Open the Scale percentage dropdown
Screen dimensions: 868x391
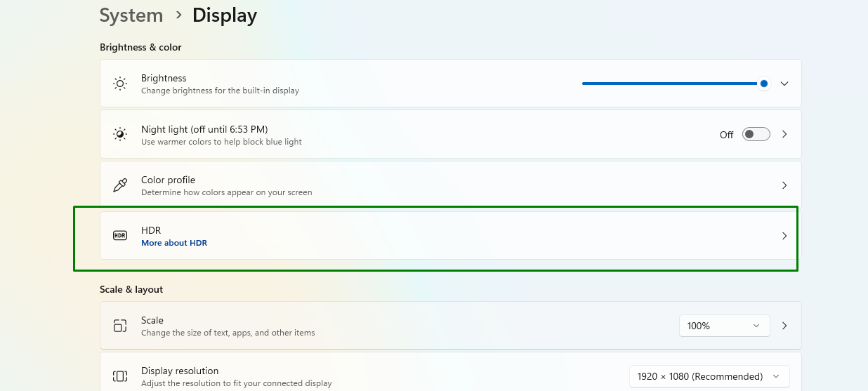(724, 326)
